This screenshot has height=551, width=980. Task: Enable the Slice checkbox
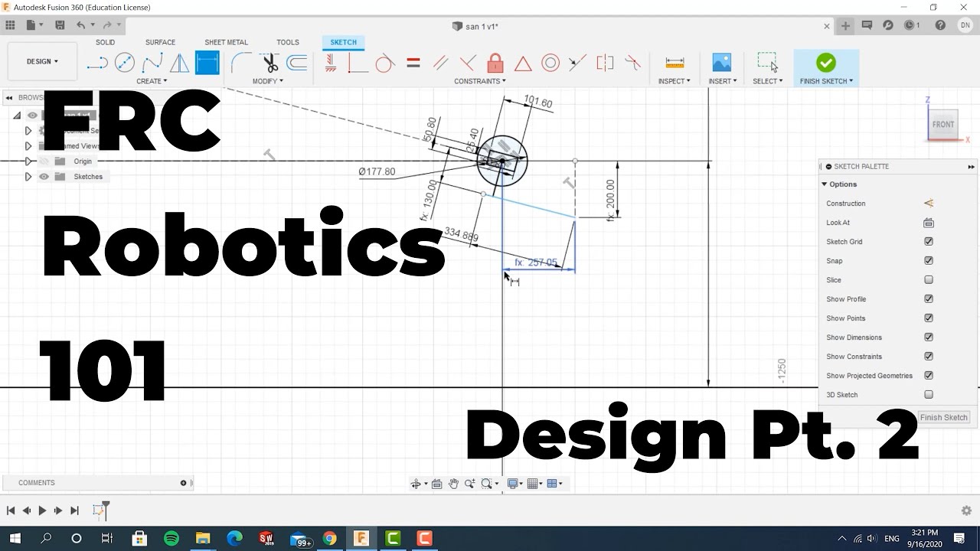pyautogui.click(x=929, y=280)
